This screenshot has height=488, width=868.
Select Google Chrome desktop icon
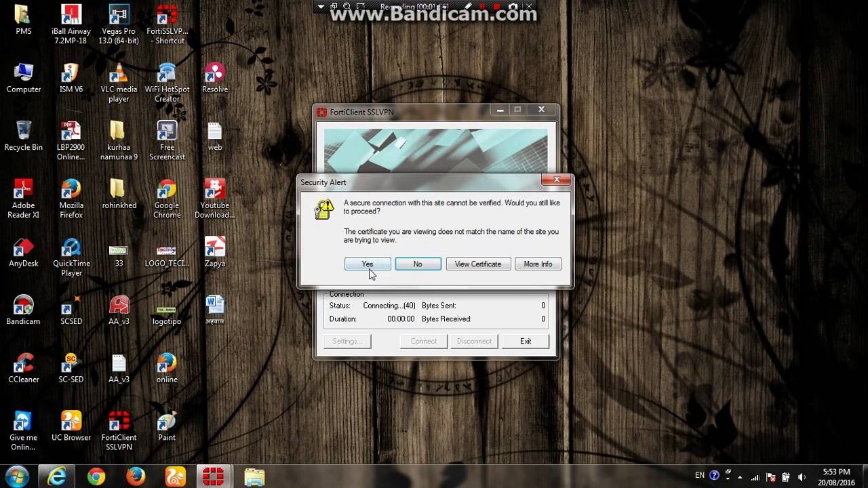(x=167, y=199)
